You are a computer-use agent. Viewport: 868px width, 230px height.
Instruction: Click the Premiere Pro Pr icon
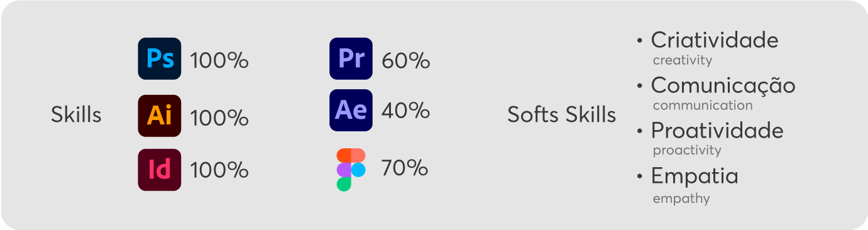click(x=351, y=58)
